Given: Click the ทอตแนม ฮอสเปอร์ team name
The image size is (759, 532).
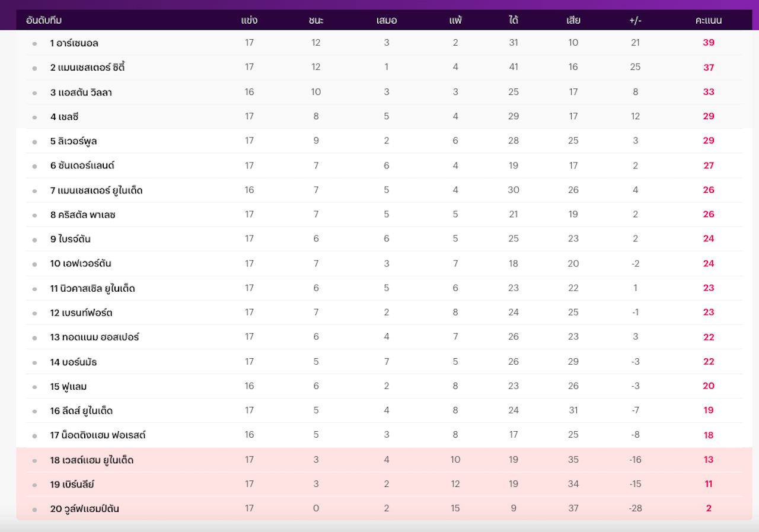Looking at the screenshot, I should pos(94,337).
